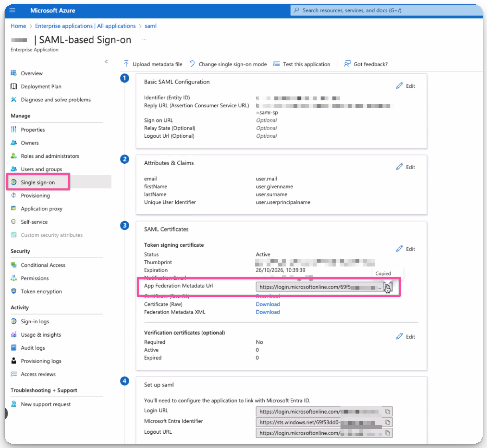Click the Provisioning logs icon
This screenshot has width=487, height=448.
(14, 361)
